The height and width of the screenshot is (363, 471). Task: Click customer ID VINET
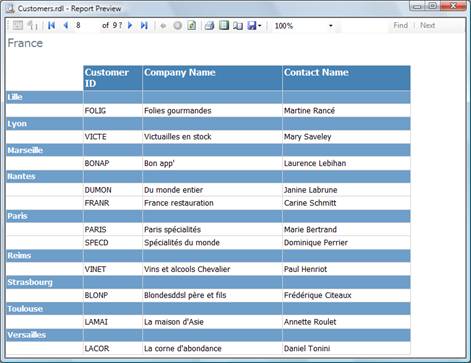(95, 269)
